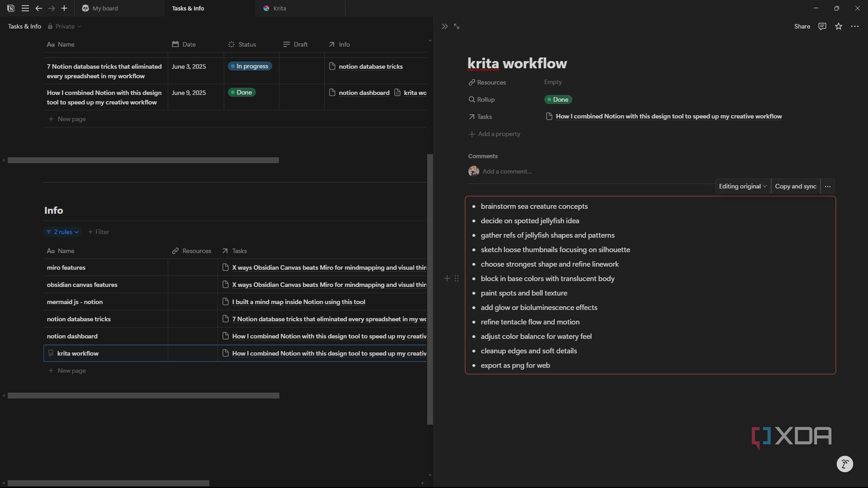
Task: Go back with the left arrow
Action: click(x=39, y=8)
